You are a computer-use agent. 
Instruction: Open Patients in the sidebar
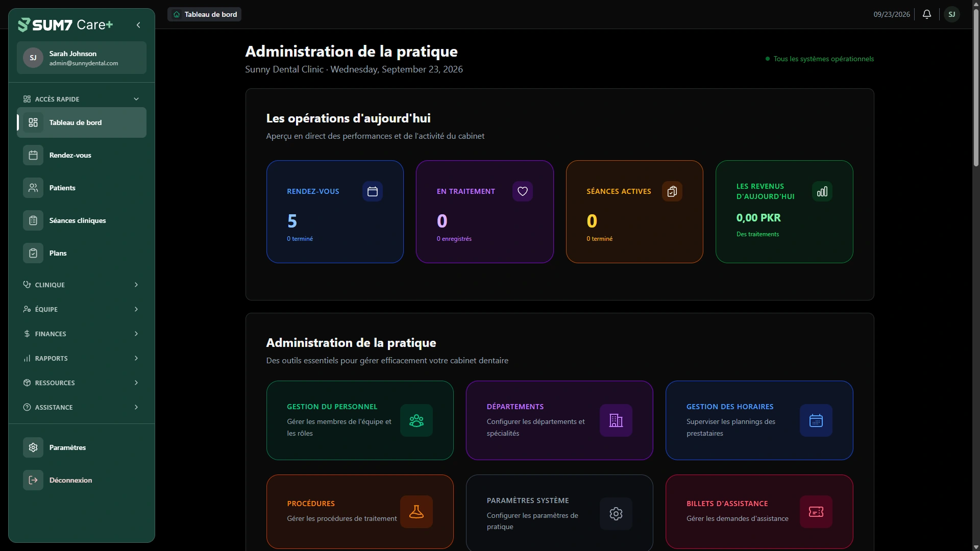click(82, 188)
